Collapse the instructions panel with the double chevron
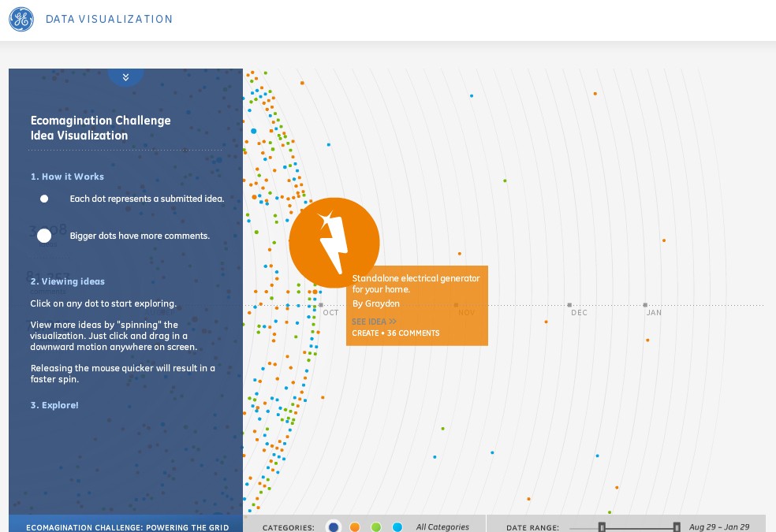 point(125,77)
